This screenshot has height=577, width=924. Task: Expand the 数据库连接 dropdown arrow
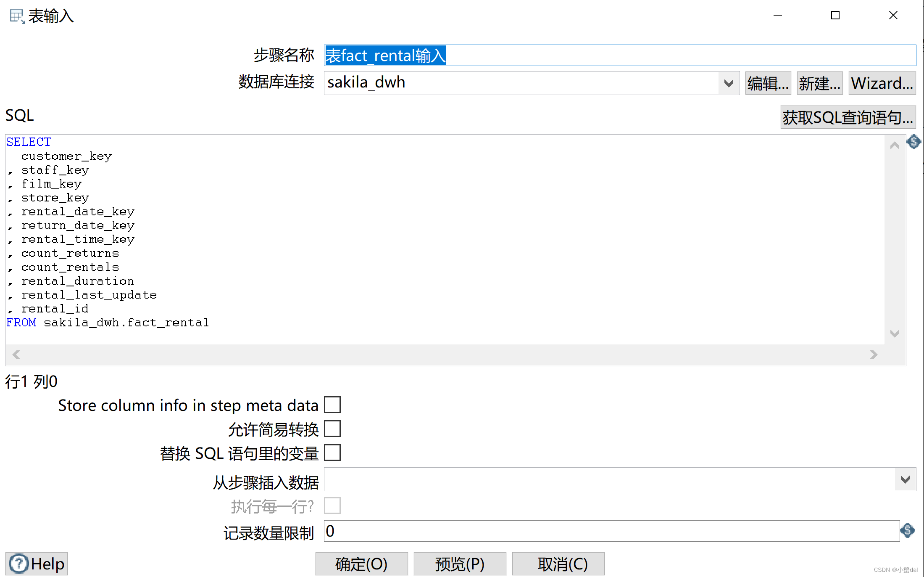click(729, 83)
